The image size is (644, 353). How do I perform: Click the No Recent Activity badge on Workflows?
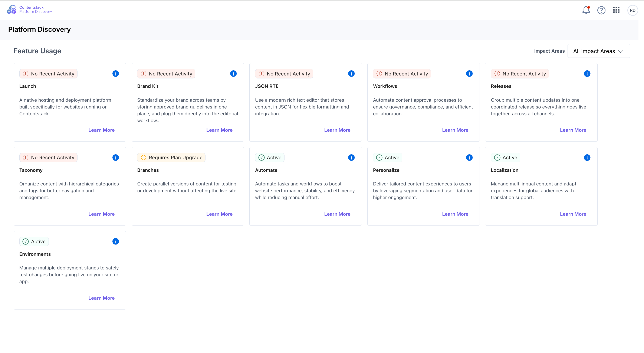pyautogui.click(x=402, y=74)
